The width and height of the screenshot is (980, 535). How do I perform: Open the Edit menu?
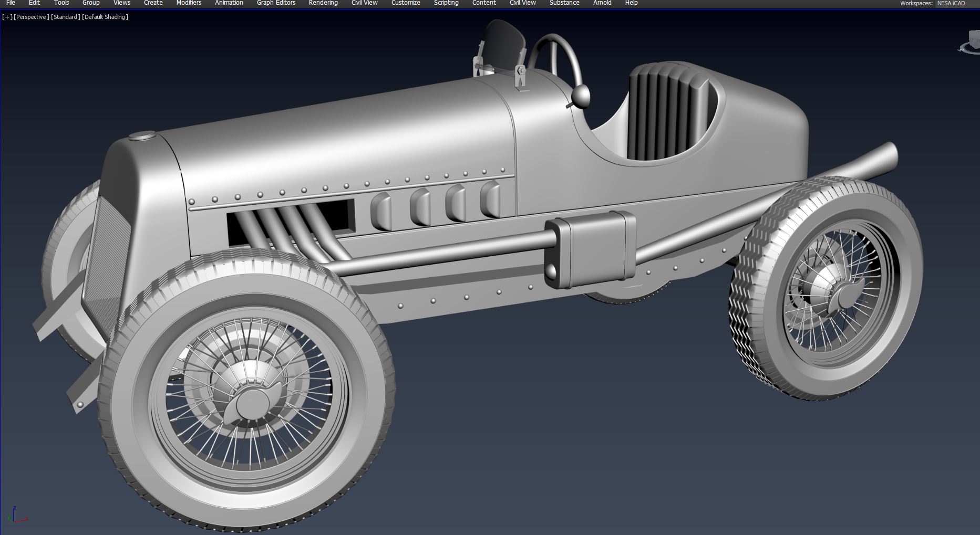pos(34,3)
